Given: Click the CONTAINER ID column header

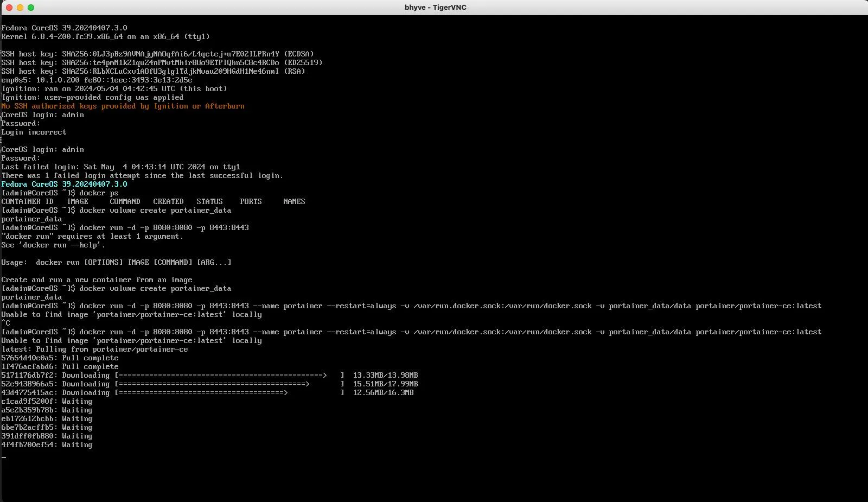Looking at the screenshot, I should [27, 201].
